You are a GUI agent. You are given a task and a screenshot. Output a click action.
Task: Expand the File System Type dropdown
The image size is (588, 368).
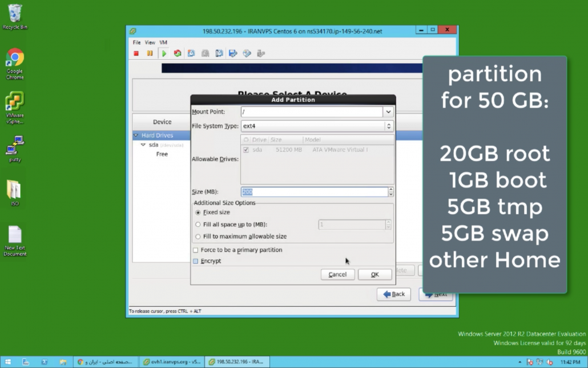pos(389,126)
